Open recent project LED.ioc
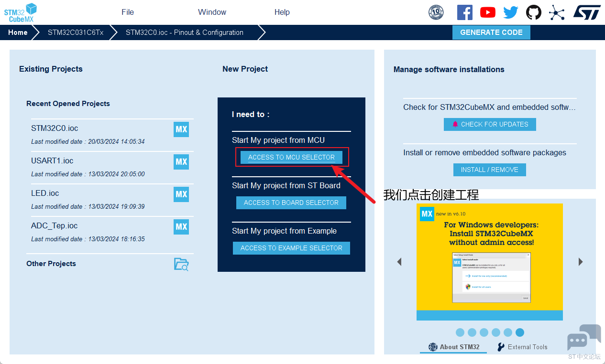Image resolution: width=605 pixels, height=364 pixels. click(x=45, y=193)
